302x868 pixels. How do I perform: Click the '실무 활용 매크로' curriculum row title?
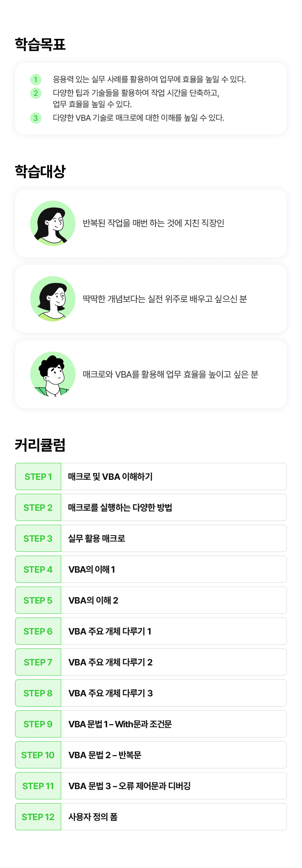tap(97, 539)
